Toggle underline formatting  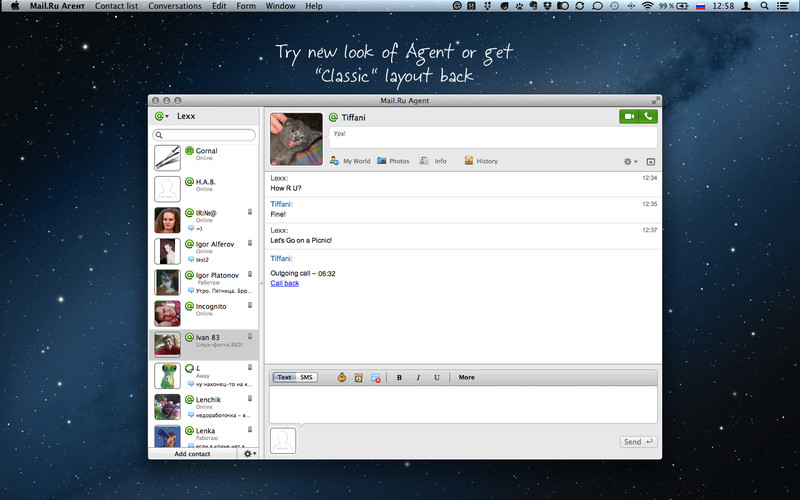click(x=437, y=378)
